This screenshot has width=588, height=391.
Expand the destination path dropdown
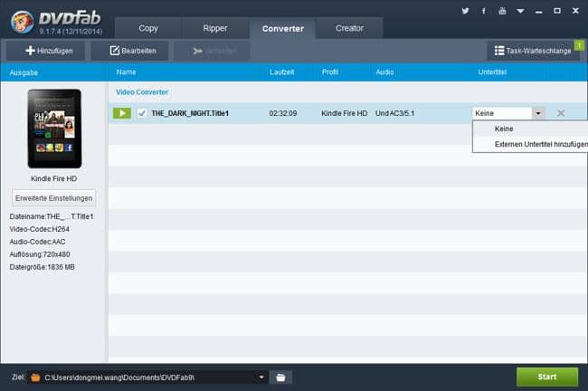coord(261,377)
